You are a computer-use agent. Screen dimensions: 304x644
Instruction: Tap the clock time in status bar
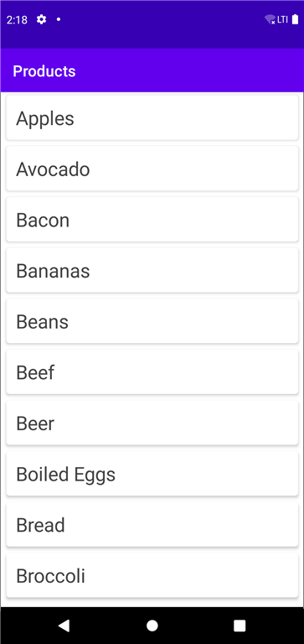point(17,20)
